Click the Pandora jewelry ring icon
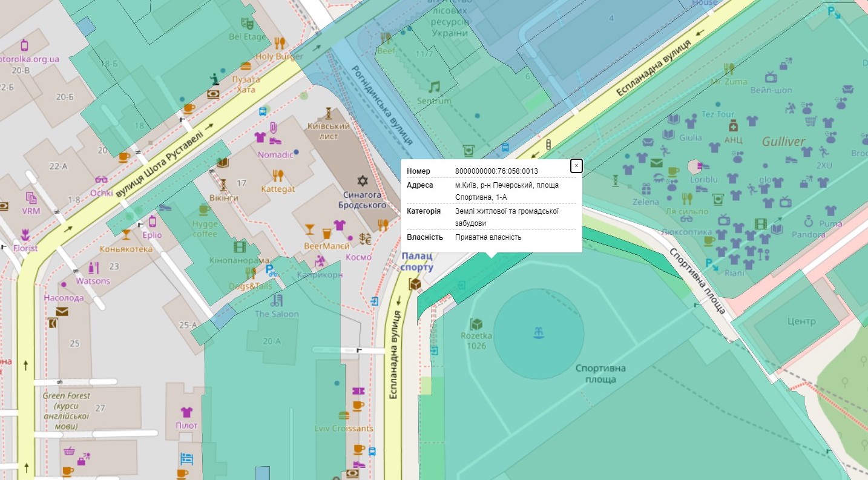The width and height of the screenshot is (868, 480). pos(808,221)
